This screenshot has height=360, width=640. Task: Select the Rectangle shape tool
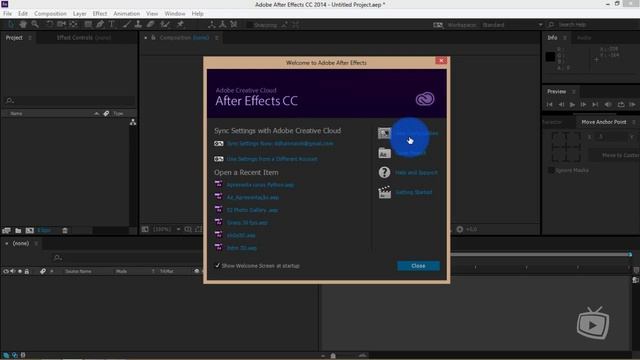coord(88,24)
